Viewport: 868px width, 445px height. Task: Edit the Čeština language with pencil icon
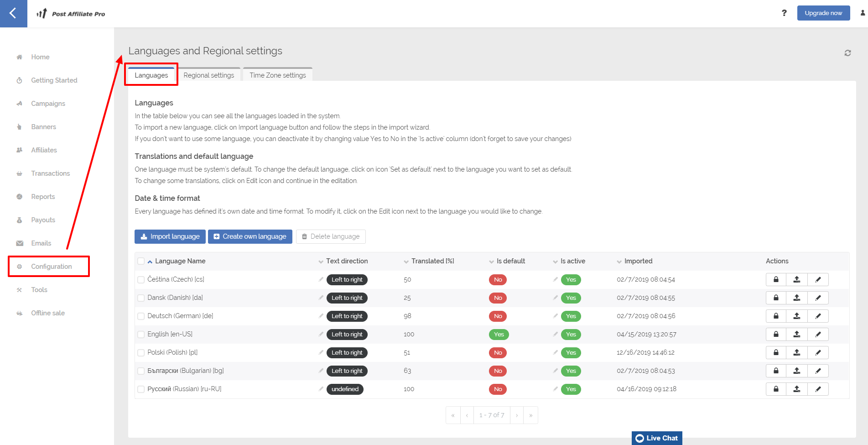(x=818, y=279)
